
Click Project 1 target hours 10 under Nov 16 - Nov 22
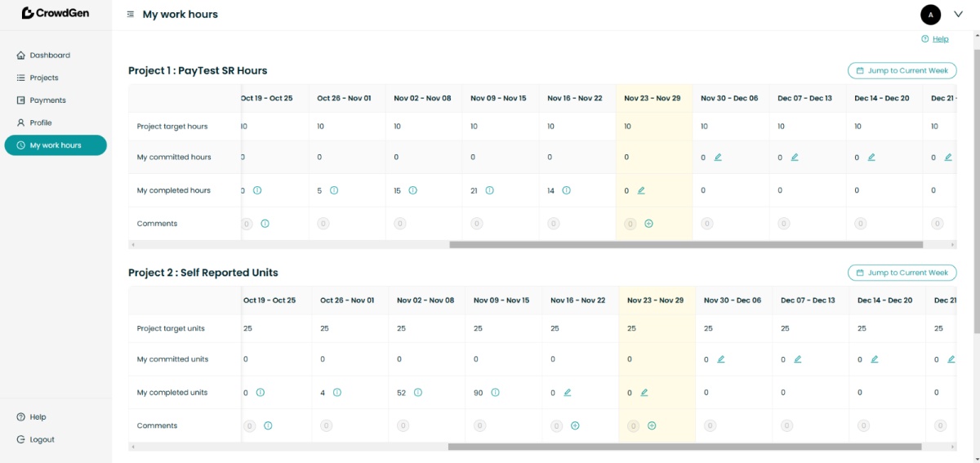pyautogui.click(x=551, y=127)
